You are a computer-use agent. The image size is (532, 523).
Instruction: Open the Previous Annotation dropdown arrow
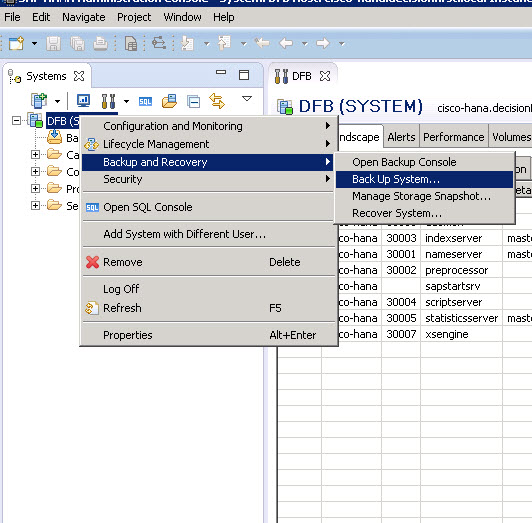(x=244, y=44)
